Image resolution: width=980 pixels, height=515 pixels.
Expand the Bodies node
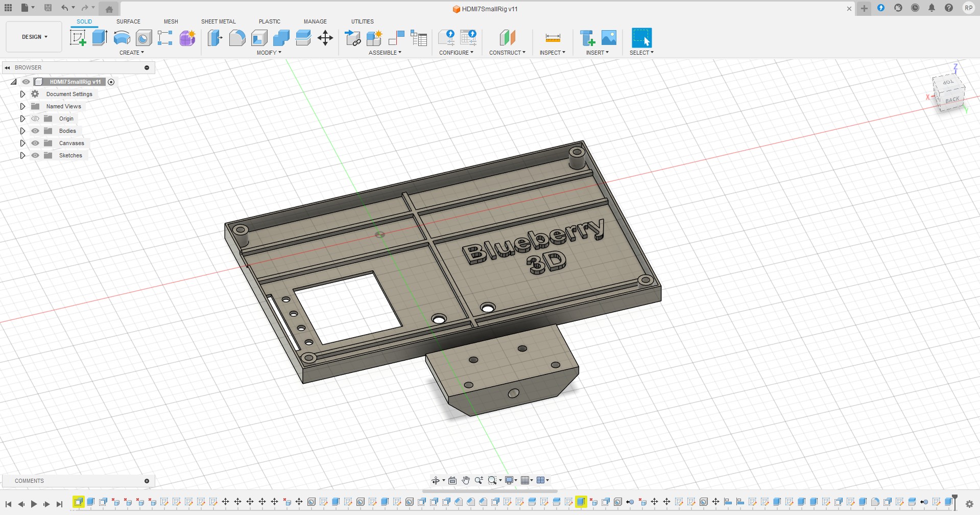click(x=22, y=131)
